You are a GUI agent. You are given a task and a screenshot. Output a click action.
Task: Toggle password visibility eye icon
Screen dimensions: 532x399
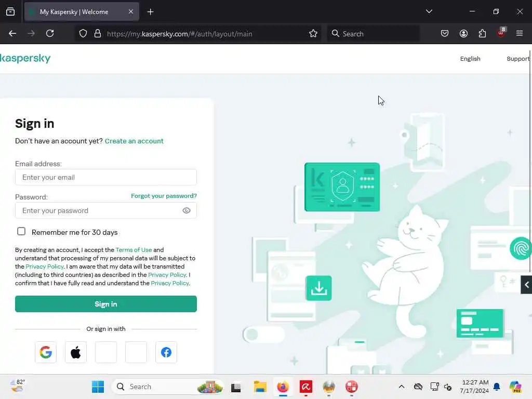pyautogui.click(x=187, y=210)
